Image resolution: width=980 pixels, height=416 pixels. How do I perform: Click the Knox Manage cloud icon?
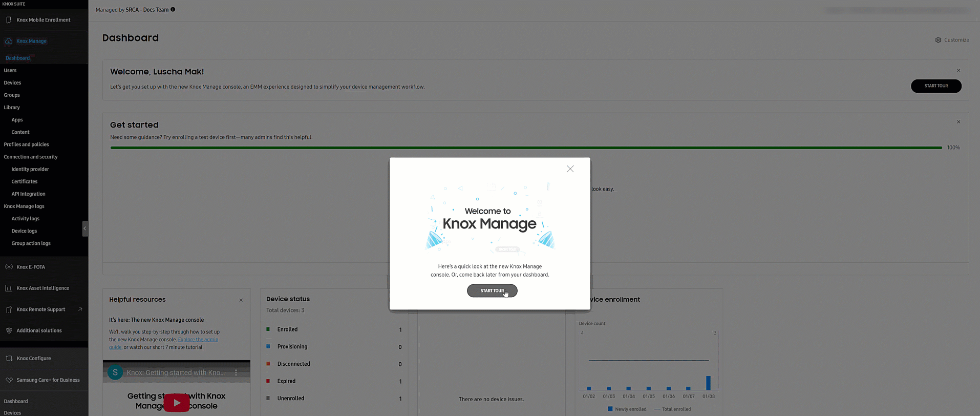(9, 41)
